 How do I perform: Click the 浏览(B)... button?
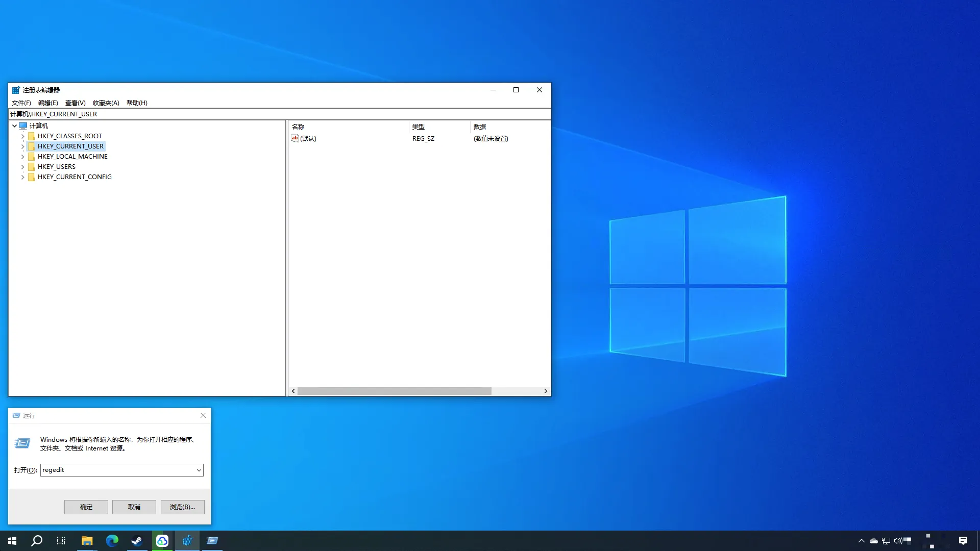182,507
